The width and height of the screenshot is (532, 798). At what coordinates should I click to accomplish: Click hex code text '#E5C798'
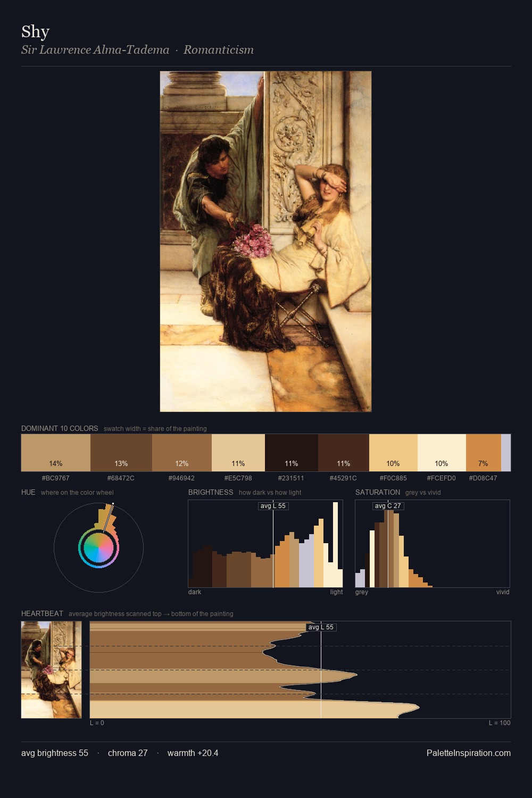click(x=238, y=478)
